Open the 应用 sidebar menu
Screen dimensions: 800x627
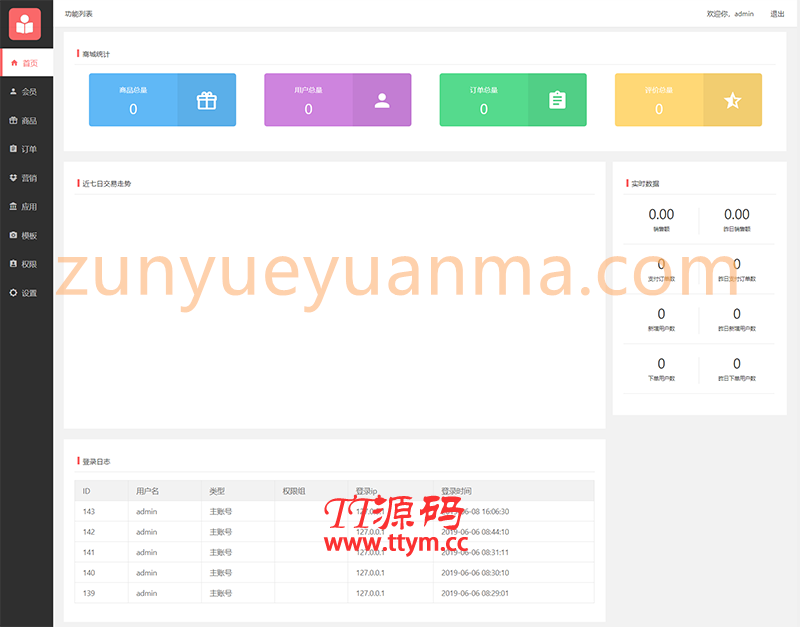coord(27,207)
